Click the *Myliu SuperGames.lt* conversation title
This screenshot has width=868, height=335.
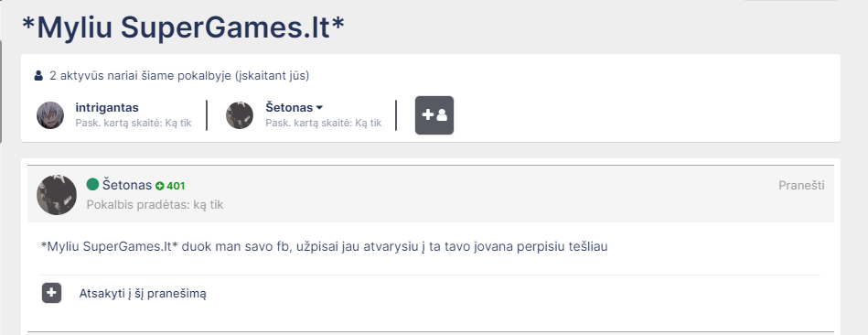click(x=183, y=27)
